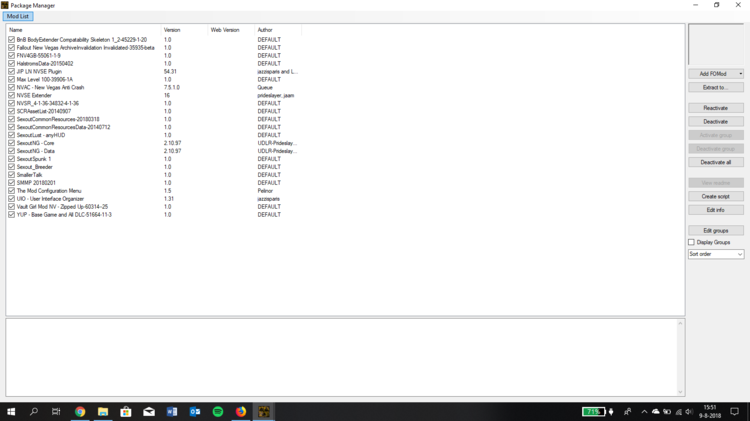Viewport: 750px width, 421px height.
Task: Select the FNV4GB-55061-1-9 row
Action: [x=39, y=55]
